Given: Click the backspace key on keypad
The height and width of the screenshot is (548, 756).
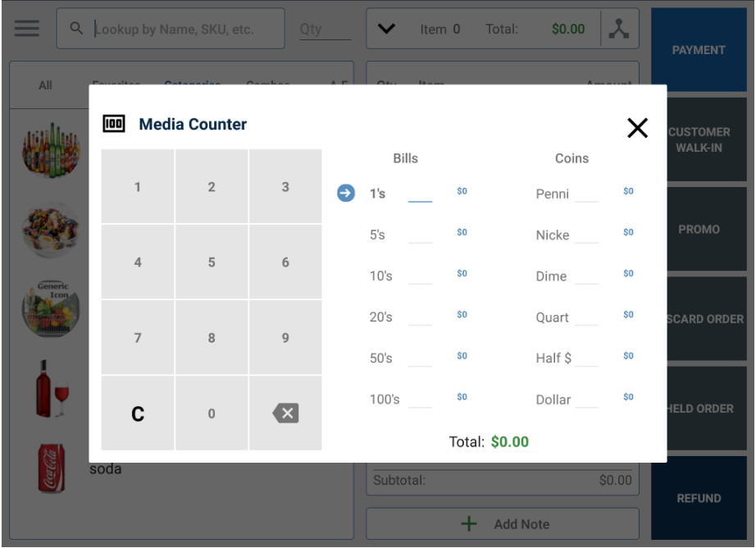Looking at the screenshot, I should click(285, 413).
